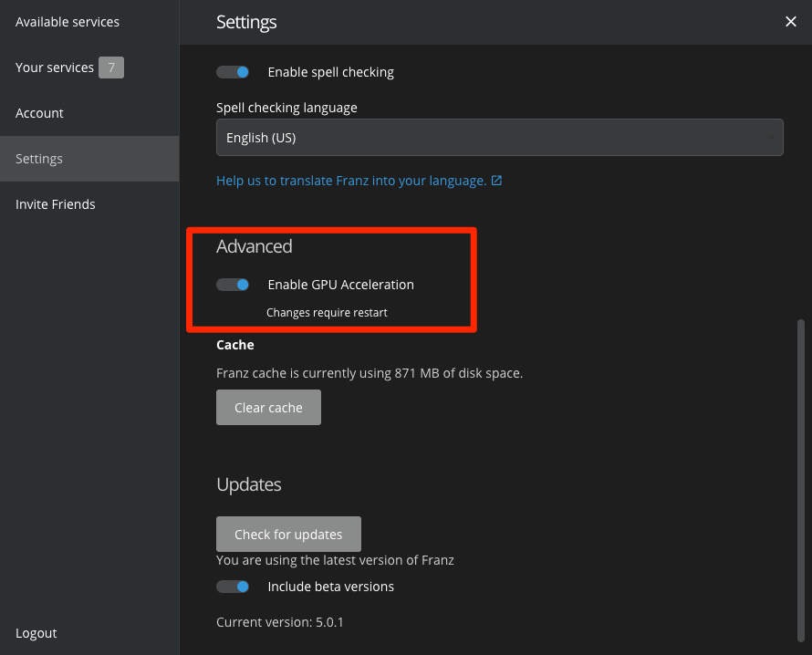The image size is (812, 655).
Task: Click the settings vertical scrollbar
Action: (801, 481)
